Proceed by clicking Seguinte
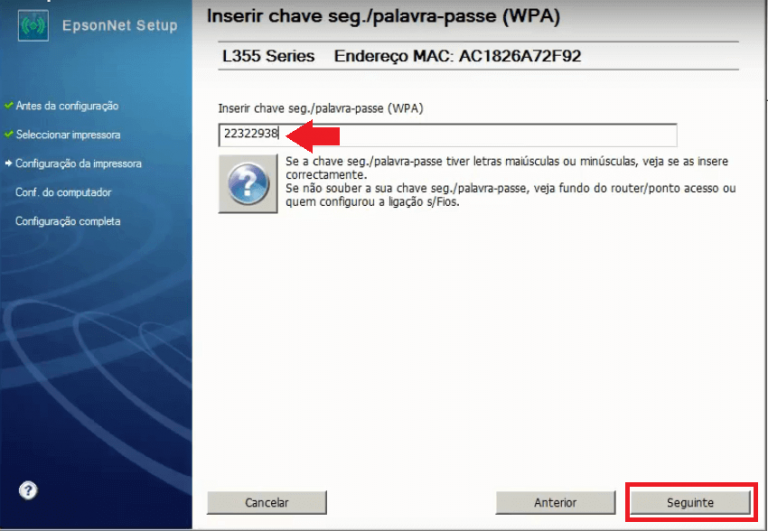Screen dimensions: 768x531 tap(689, 502)
